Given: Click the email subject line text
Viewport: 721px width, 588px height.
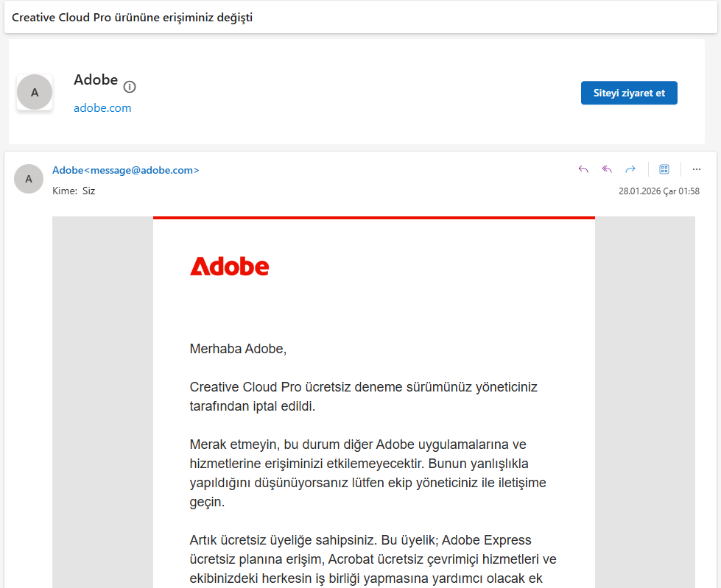Looking at the screenshot, I should pyautogui.click(x=132, y=18).
